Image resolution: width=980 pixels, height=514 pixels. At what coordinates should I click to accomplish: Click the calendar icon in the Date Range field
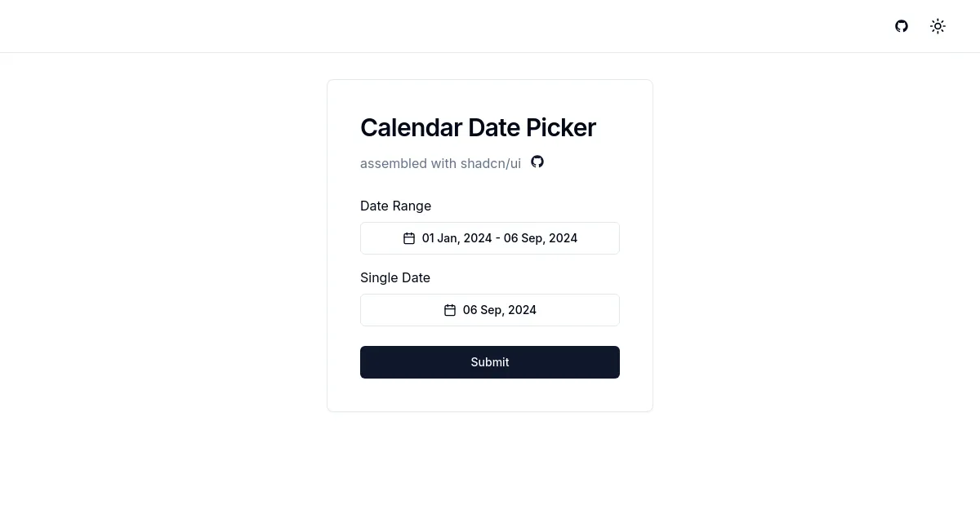(408, 237)
